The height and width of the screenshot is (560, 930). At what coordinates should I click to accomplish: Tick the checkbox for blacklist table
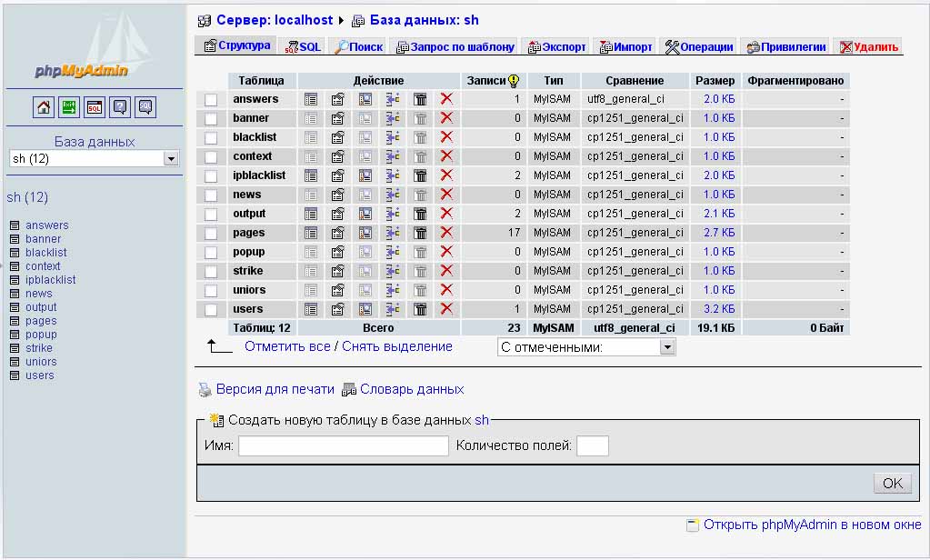pyautogui.click(x=211, y=137)
